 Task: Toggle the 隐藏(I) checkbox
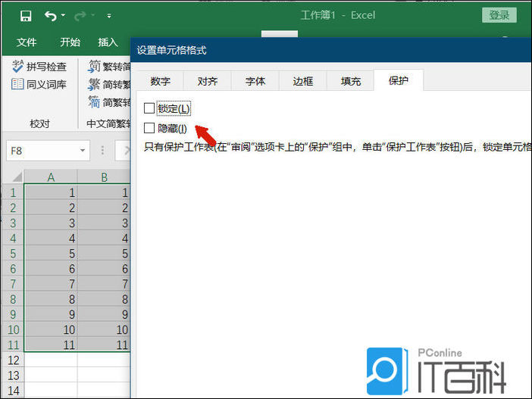click(149, 128)
